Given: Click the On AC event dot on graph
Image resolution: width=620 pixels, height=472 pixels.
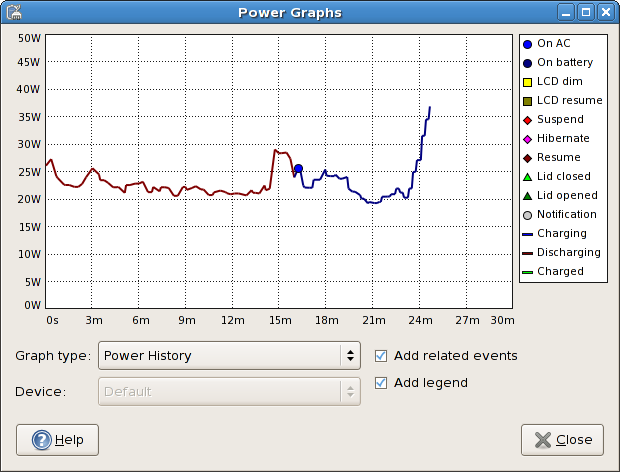Looking at the screenshot, I should click(x=299, y=168).
